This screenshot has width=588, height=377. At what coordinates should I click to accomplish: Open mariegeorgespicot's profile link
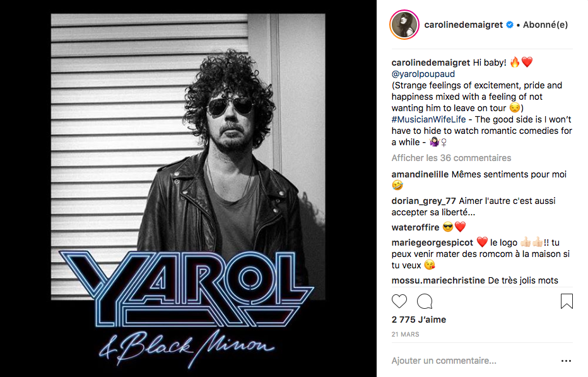(x=432, y=242)
